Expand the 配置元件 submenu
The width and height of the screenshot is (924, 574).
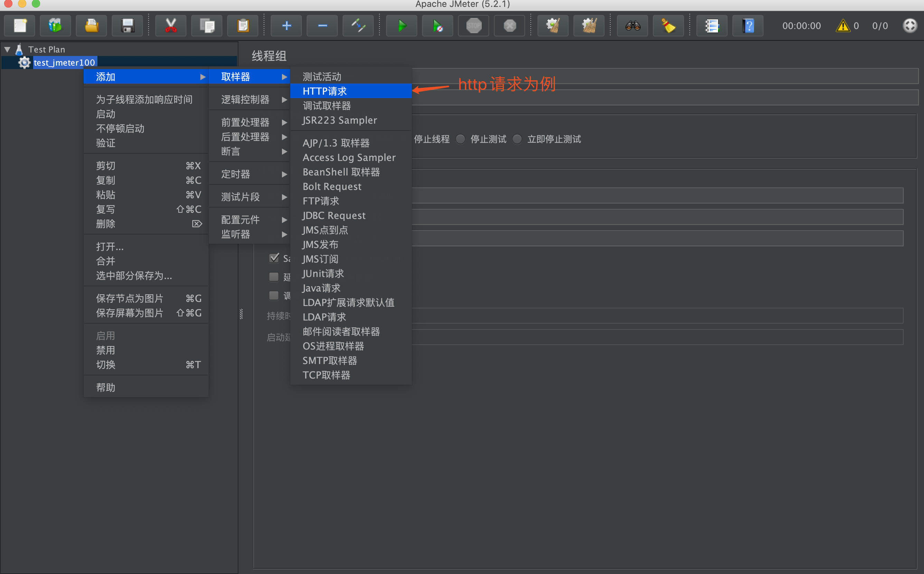point(249,220)
